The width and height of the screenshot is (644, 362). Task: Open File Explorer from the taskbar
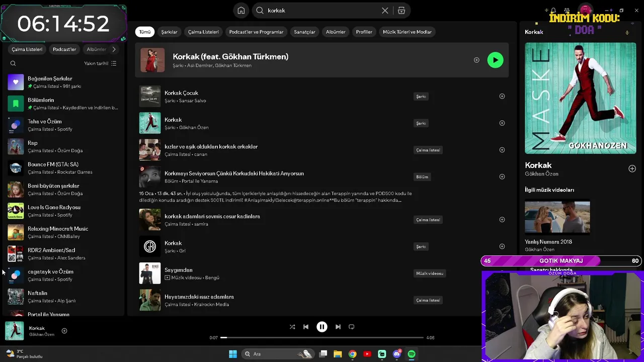click(338, 354)
